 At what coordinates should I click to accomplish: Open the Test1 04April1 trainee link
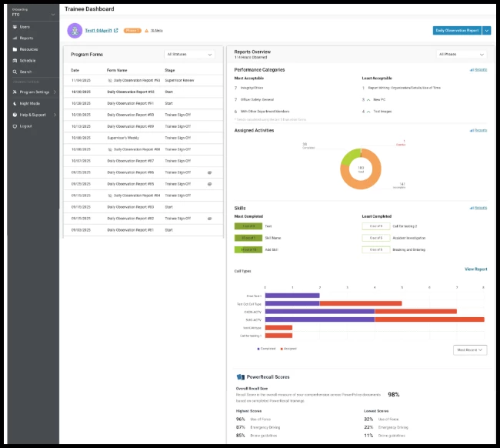pyautogui.click(x=98, y=30)
